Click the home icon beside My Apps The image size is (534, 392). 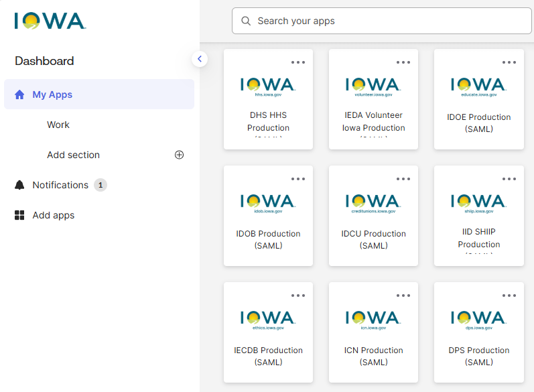pos(19,94)
